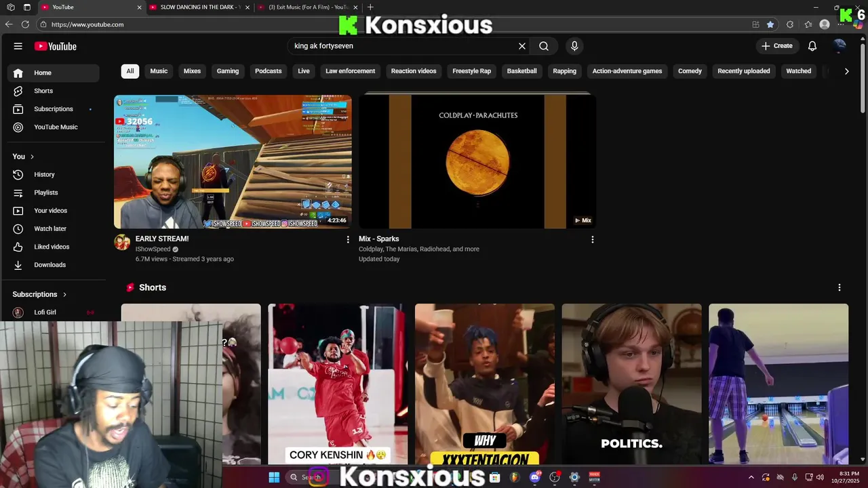The image size is (868, 488).
Task: Open options menu for Mix - Sparks
Action: click(x=592, y=239)
